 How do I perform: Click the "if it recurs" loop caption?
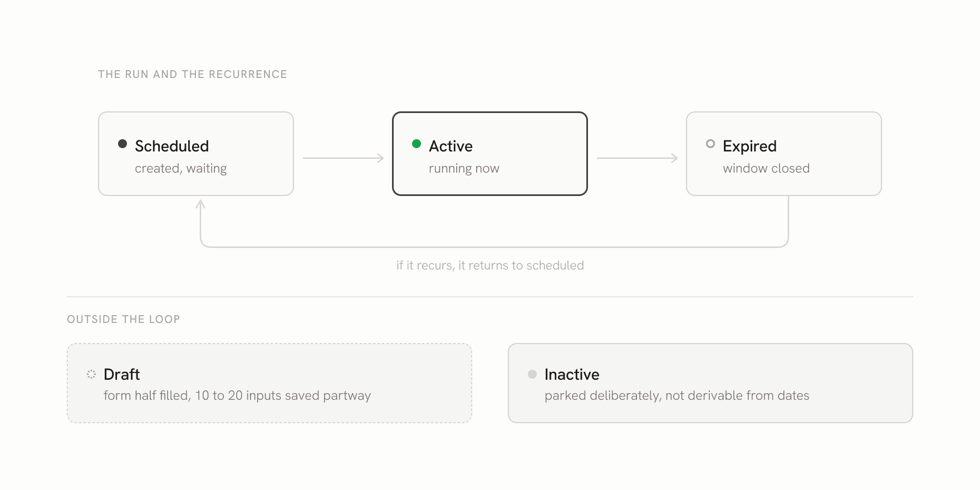pos(490,266)
